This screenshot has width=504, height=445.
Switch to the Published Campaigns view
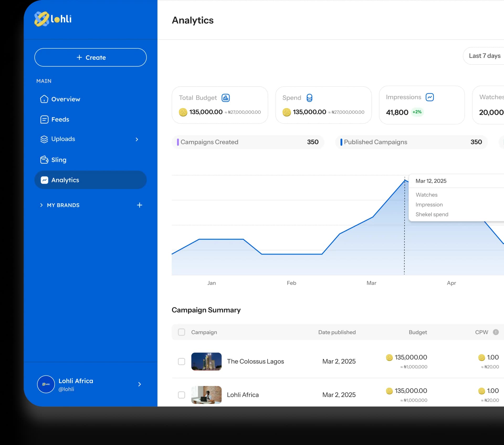(411, 142)
